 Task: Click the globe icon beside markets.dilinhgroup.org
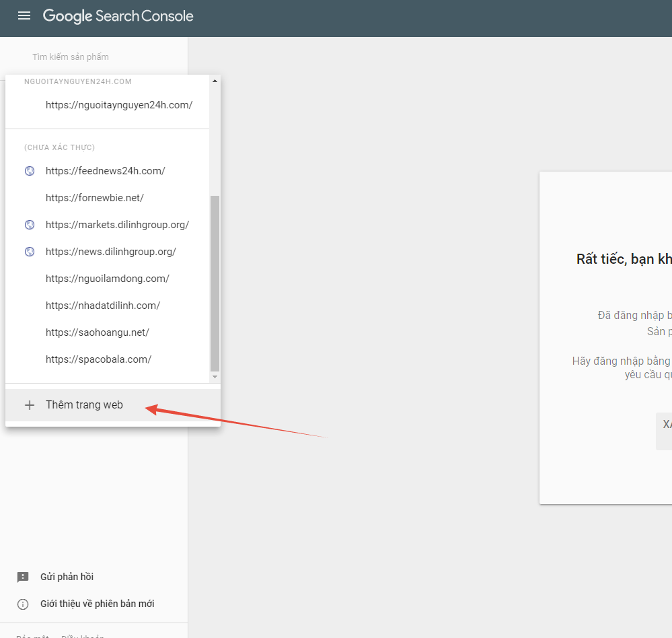click(30, 225)
